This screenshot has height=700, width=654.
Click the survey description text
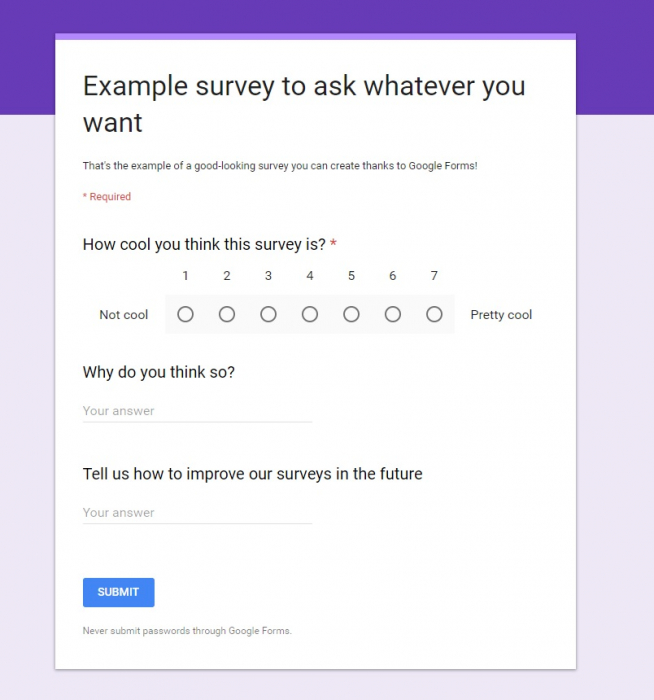pos(280,166)
